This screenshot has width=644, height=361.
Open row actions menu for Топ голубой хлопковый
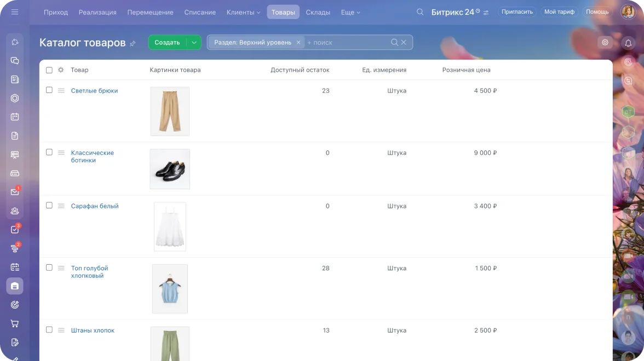click(x=61, y=268)
